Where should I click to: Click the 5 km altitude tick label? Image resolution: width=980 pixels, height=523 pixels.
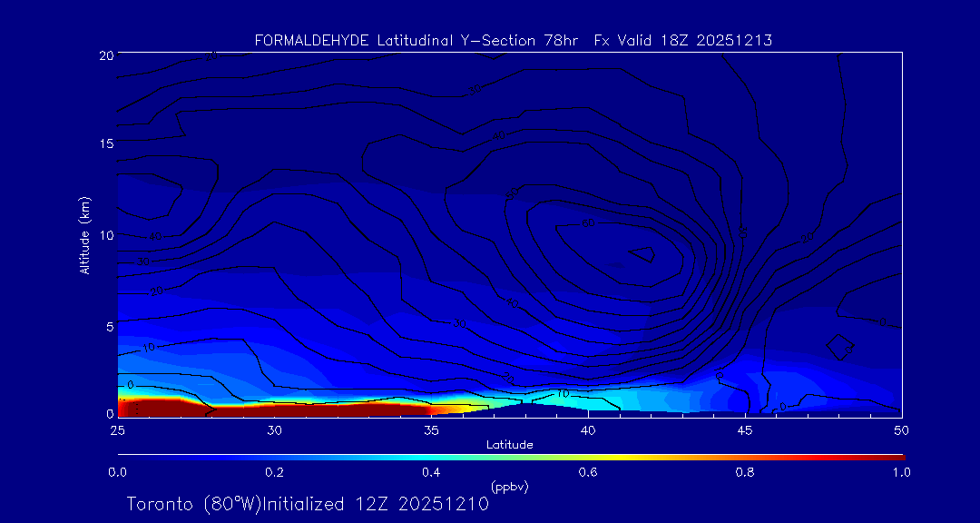108,325
